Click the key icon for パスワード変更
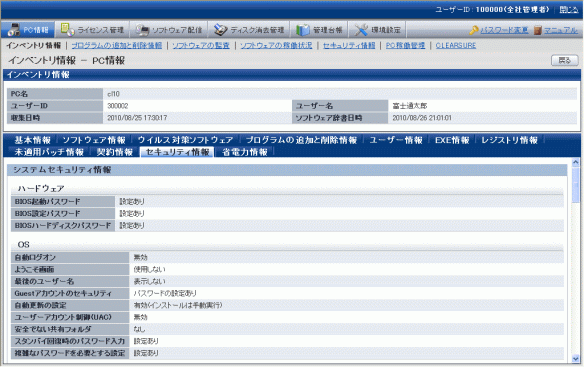The width and height of the screenshot is (584, 367). click(474, 30)
